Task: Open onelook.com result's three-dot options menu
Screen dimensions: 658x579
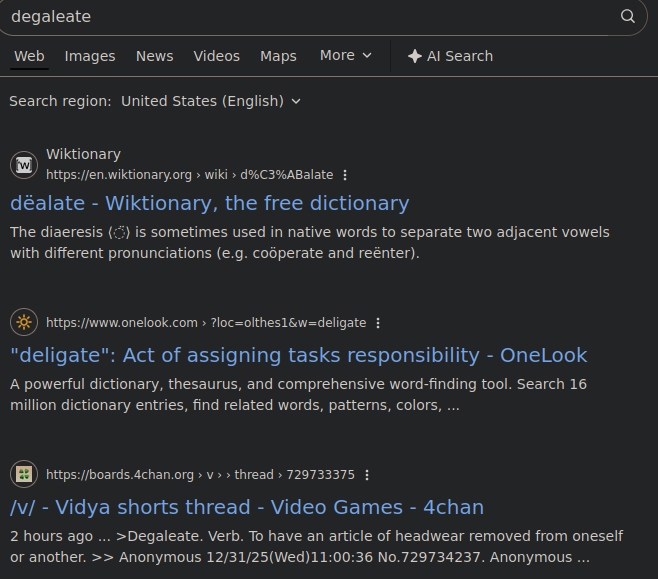Action: pyautogui.click(x=378, y=323)
